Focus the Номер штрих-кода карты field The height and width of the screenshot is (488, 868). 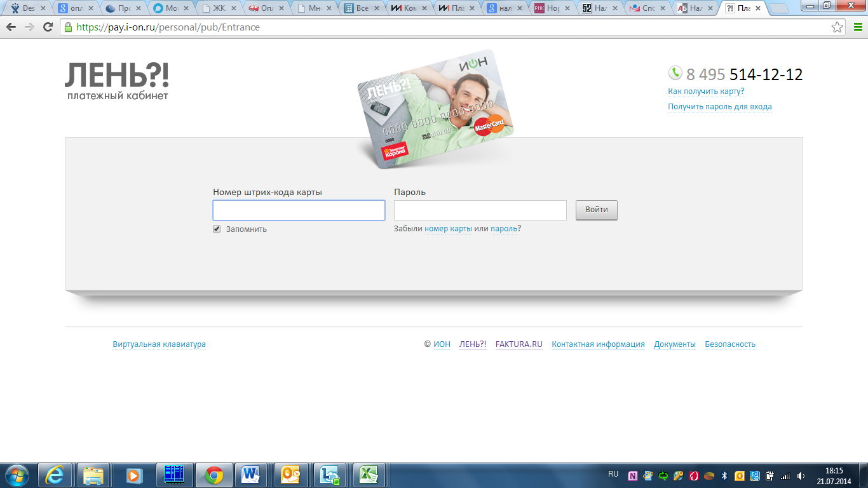coord(299,210)
